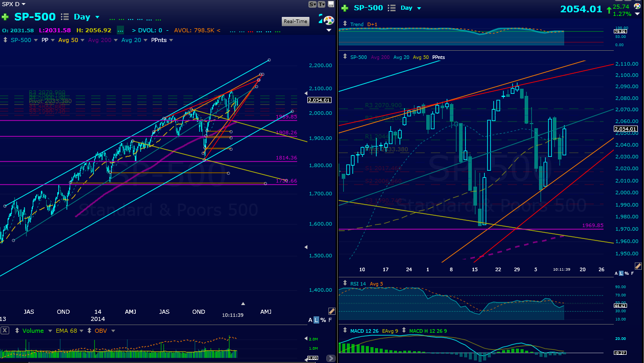644x363 pixels.
Task: Click the resize arrows next to RSI 14
Action: pos(345,284)
